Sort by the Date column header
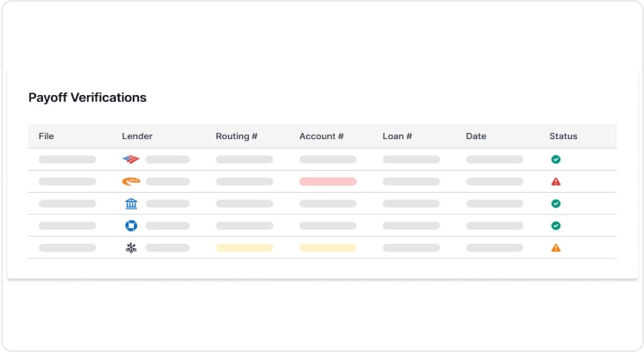The height and width of the screenshot is (352, 644). coord(476,136)
